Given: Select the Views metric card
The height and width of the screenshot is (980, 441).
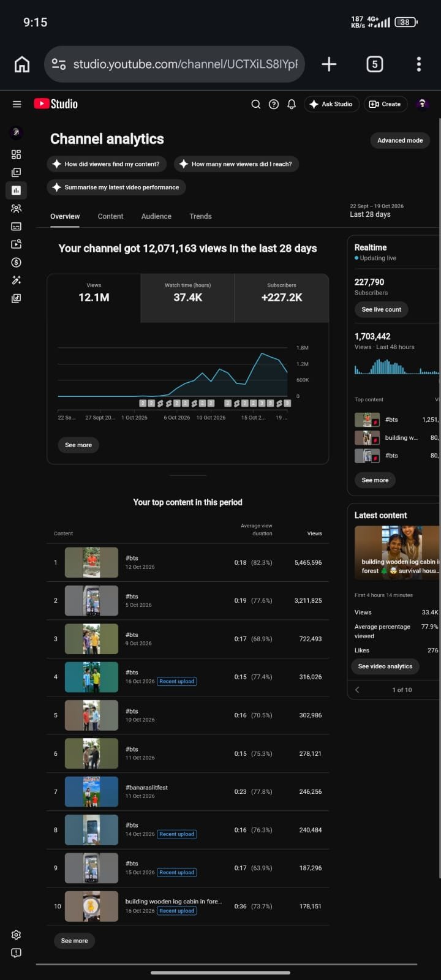Looking at the screenshot, I should (x=94, y=298).
